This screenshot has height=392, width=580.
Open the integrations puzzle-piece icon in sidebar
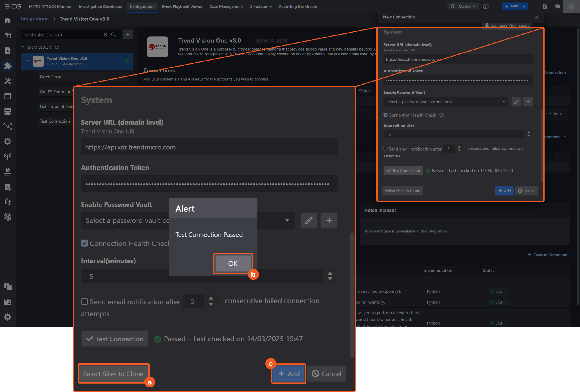(x=8, y=66)
